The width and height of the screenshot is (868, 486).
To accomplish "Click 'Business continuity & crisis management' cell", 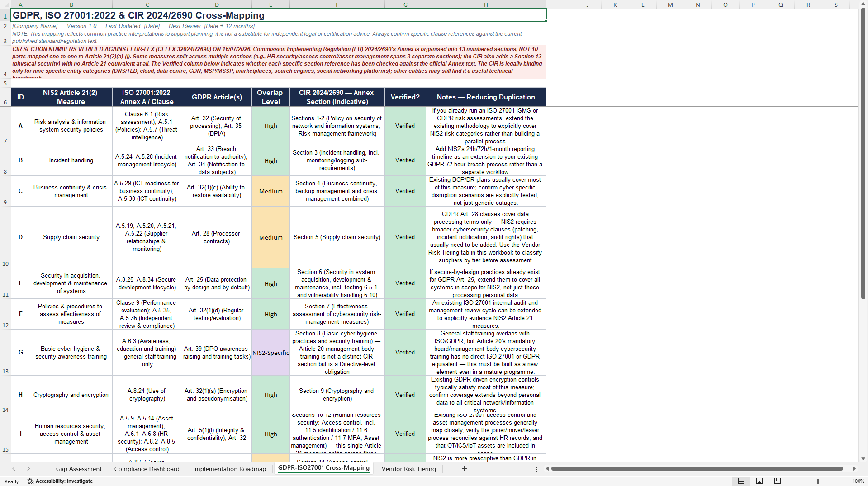I will coord(71,191).
